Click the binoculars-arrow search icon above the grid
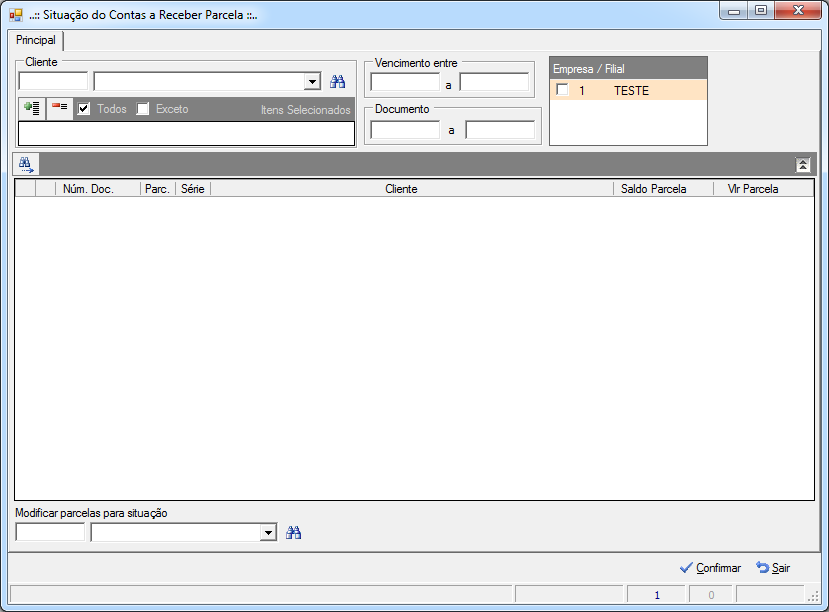 coord(26,164)
